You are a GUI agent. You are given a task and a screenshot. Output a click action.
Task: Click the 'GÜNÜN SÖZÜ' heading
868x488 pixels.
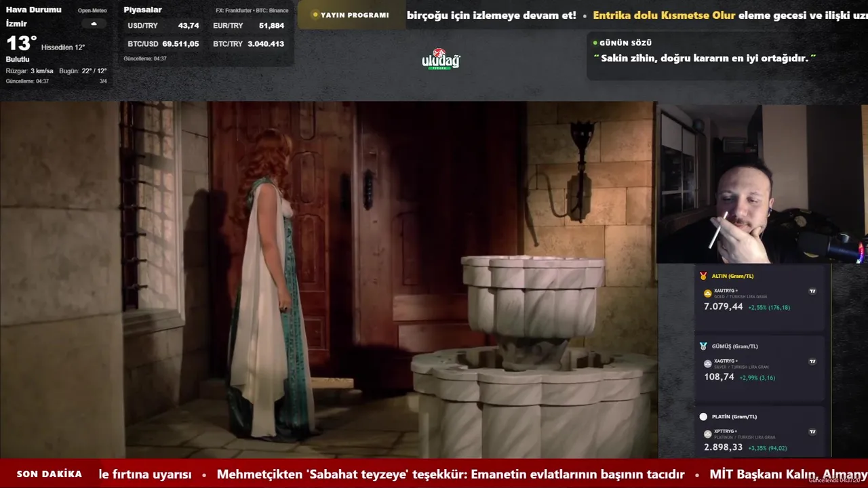[625, 43]
